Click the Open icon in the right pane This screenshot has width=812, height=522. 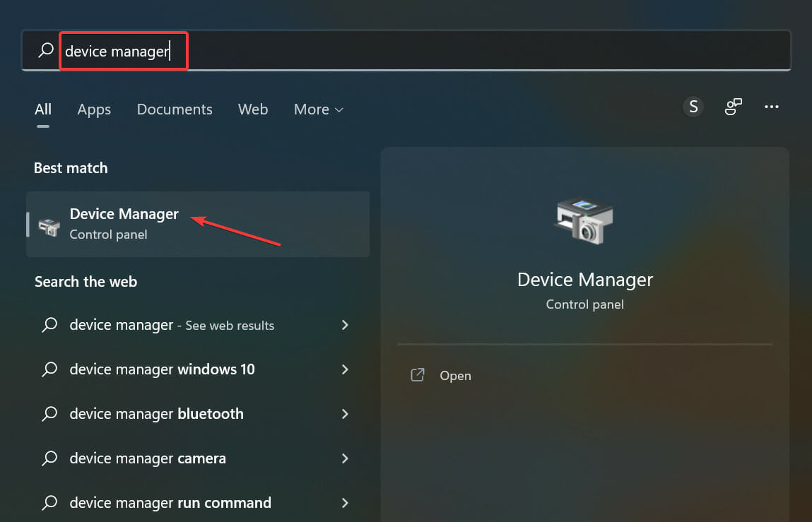(418, 375)
